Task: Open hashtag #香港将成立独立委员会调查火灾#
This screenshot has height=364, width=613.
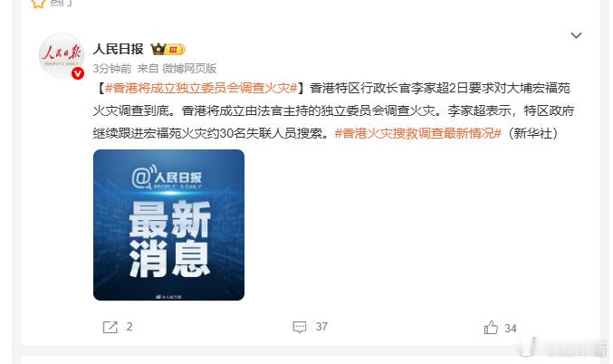Action: [x=201, y=89]
